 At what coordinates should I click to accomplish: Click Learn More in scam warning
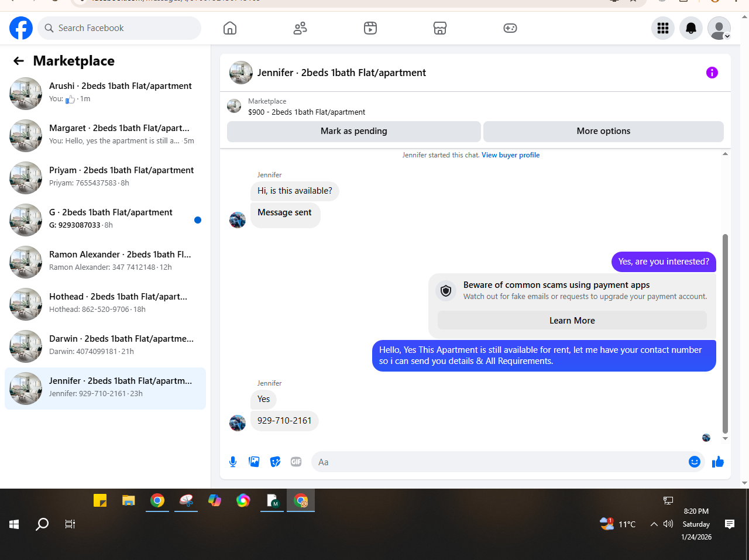pyautogui.click(x=572, y=321)
